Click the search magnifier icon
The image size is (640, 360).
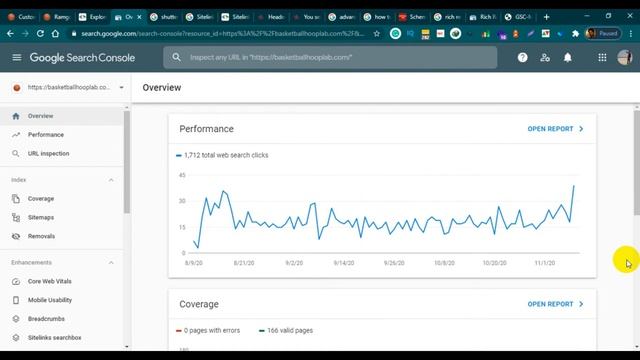(x=176, y=58)
